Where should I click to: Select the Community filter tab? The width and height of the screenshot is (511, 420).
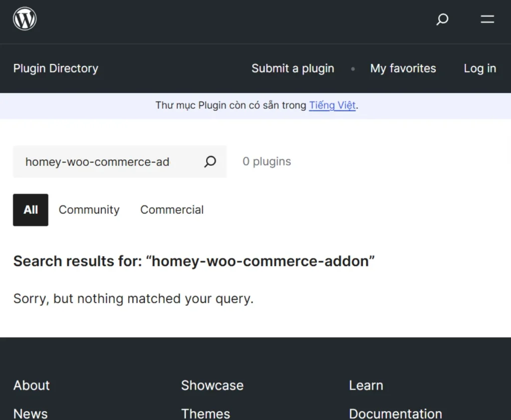(89, 210)
